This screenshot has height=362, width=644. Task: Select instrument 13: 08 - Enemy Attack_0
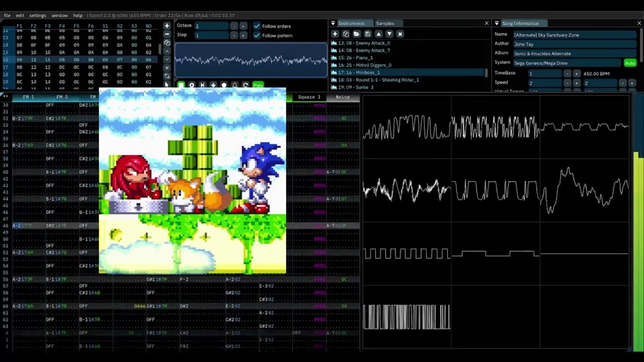(408, 43)
